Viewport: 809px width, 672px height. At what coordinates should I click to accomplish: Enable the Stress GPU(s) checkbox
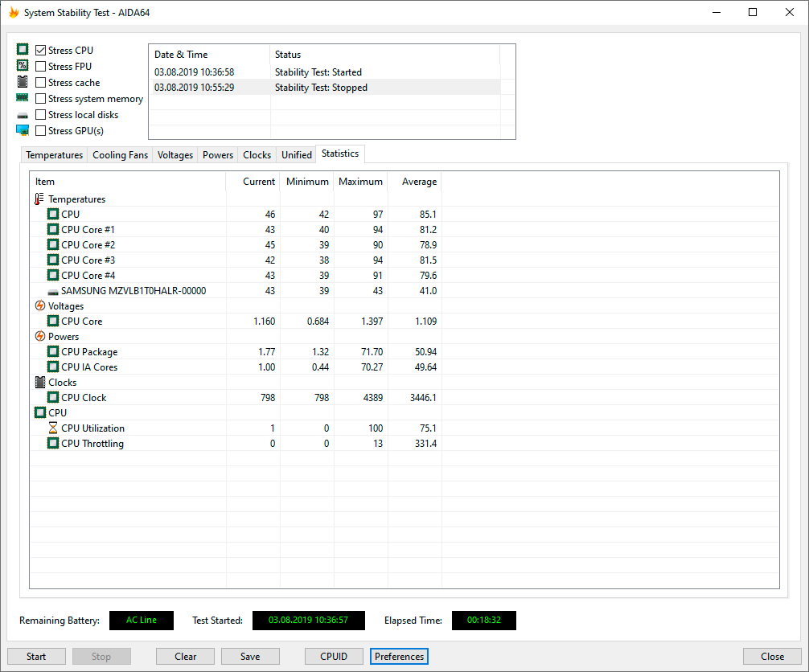point(41,130)
